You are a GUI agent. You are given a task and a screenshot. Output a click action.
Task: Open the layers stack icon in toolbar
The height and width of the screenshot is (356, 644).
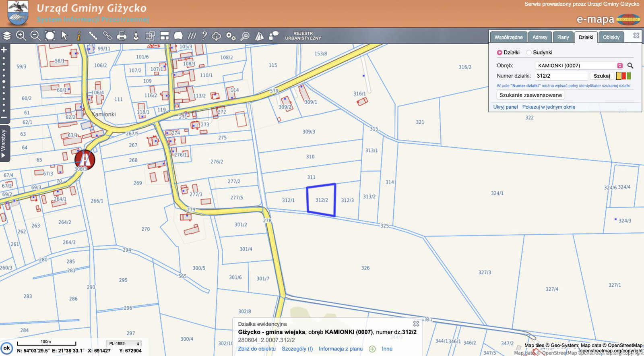(7, 36)
